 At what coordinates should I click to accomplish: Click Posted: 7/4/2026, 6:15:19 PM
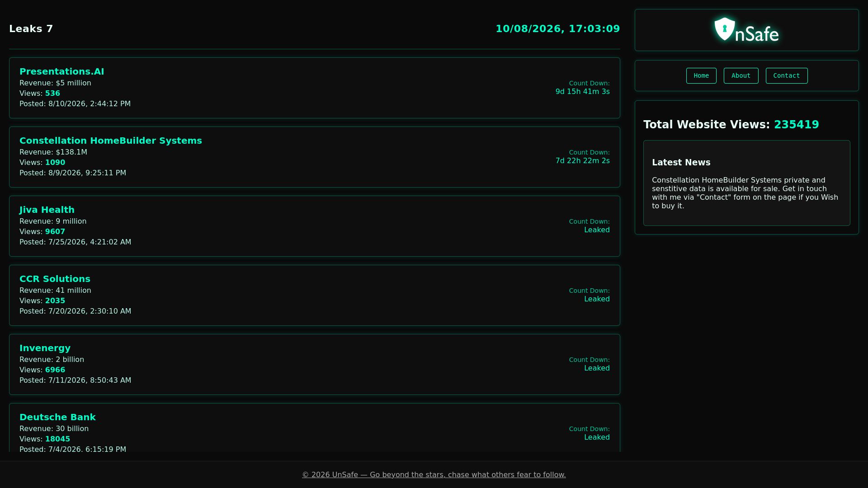coord(73,449)
